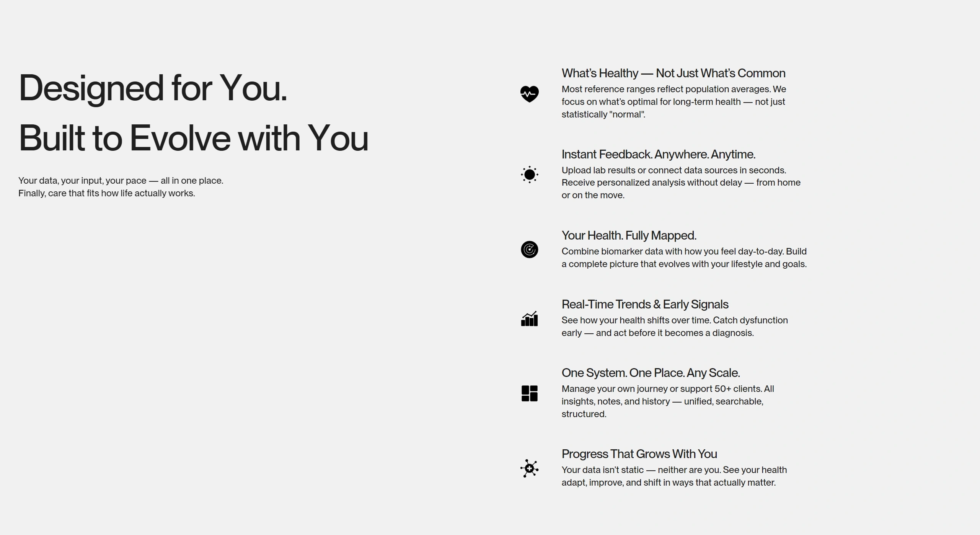The height and width of the screenshot is (535, 980).
Task: Select the "Your Health. Fully Mapped." heading
Action: (629, 235)
